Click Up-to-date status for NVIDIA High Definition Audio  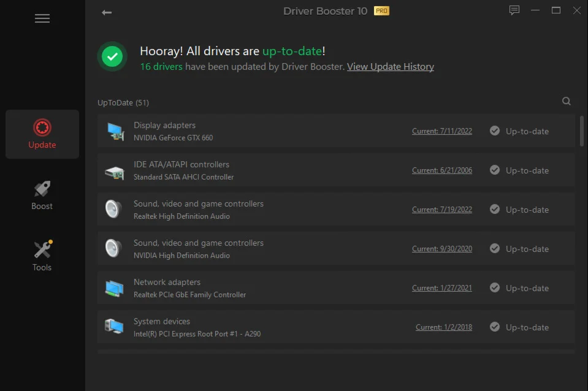click(x=519, y=249)
